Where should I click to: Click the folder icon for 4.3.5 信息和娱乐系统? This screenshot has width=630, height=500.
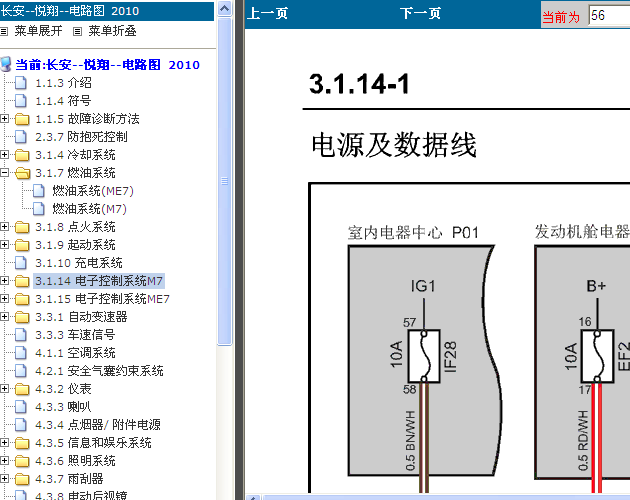pos(22,443)
